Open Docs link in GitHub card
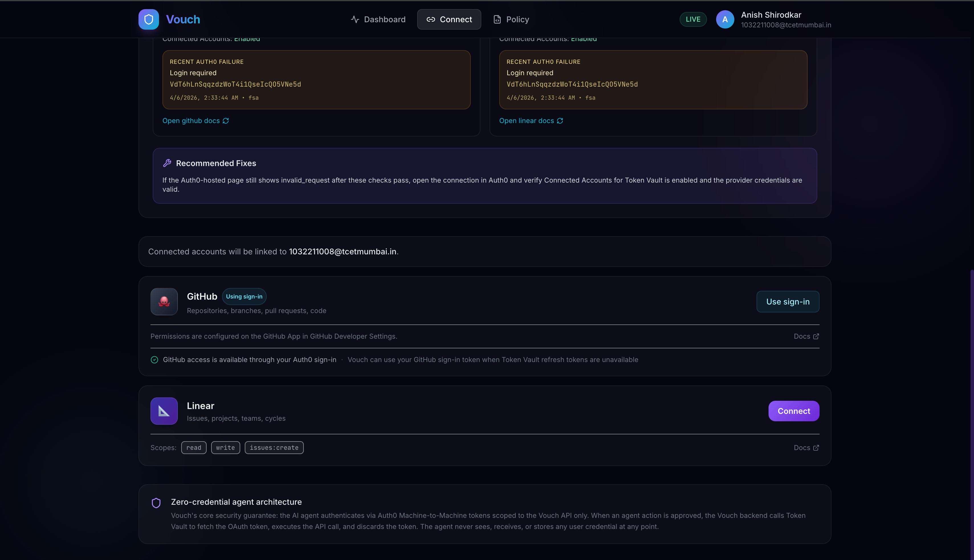 coord(806,336)
